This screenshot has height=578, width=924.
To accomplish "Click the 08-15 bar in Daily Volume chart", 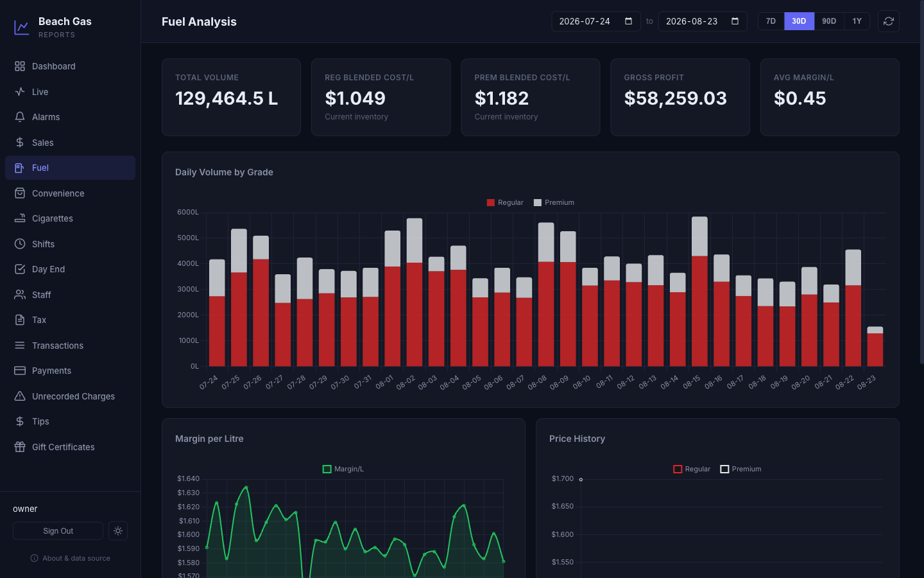I will (699, 292).
